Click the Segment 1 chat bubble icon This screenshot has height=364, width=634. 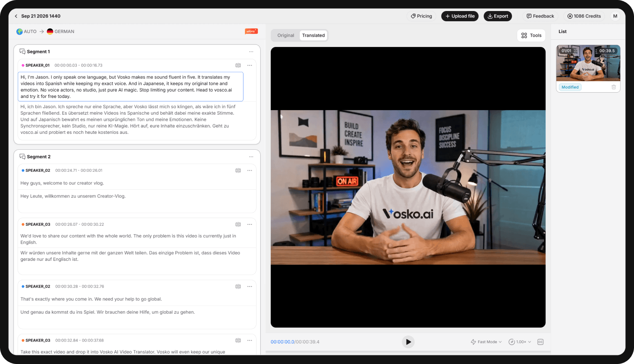pos(22,52)
